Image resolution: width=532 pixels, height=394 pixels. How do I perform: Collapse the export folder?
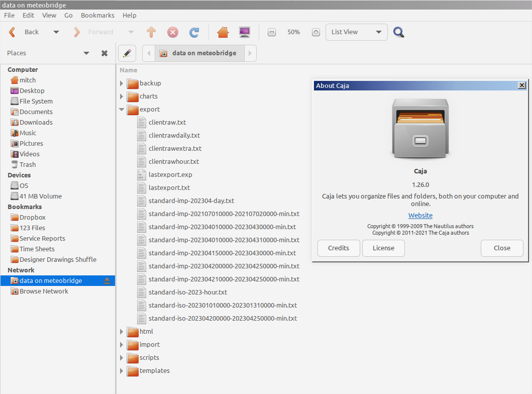click(122, 109)
